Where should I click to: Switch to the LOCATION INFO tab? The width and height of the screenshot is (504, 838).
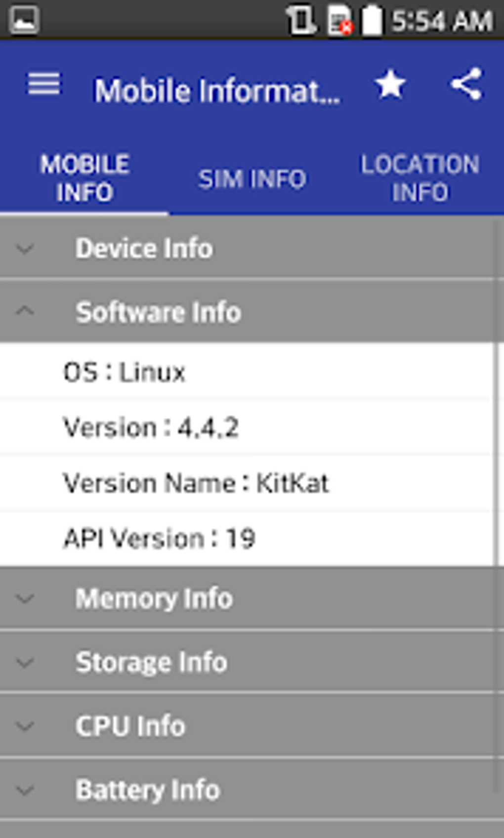click(420, 178)
